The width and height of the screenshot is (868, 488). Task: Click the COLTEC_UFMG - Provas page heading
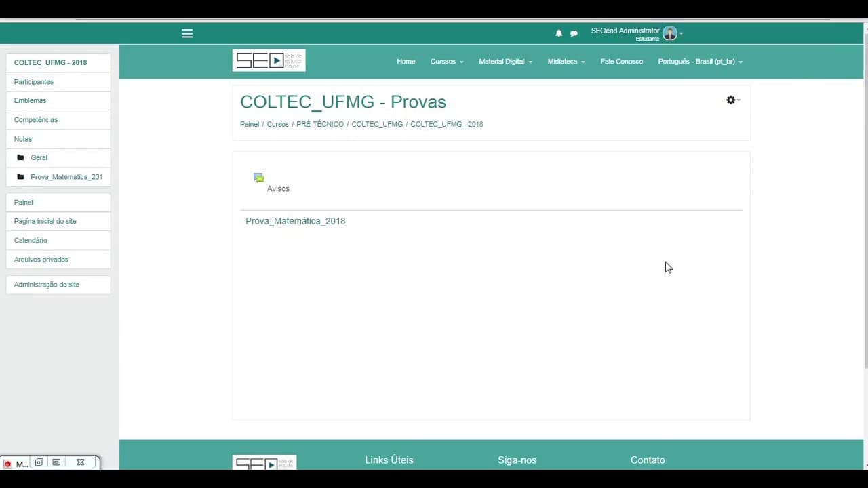tap(343, 102)
